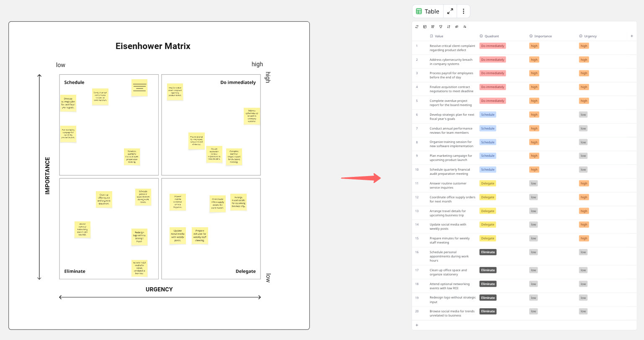Click the table settings sliders icon
The width and height of the screenshot is (644, 340).
pos(465,27)
